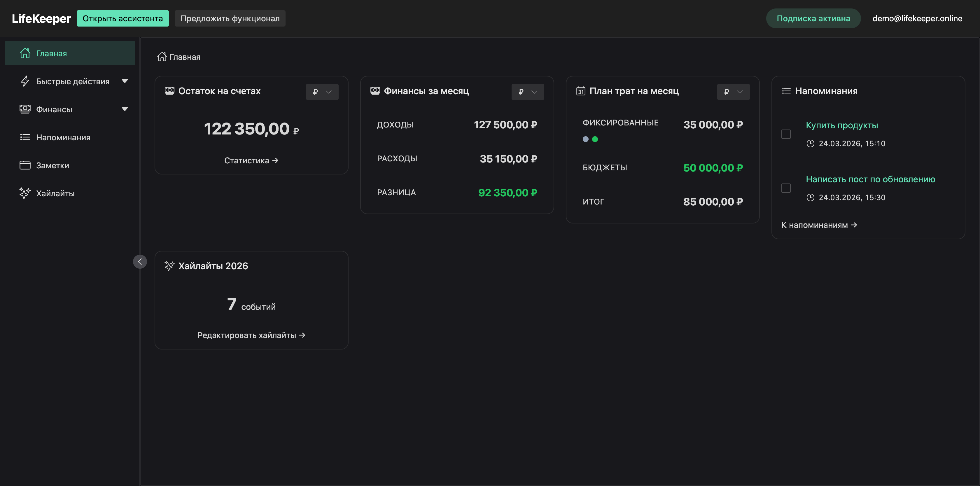This screenshot has height=486, width=980.
Task: Check the Купить продукты reminder checkbox
Action: [785, 134]
